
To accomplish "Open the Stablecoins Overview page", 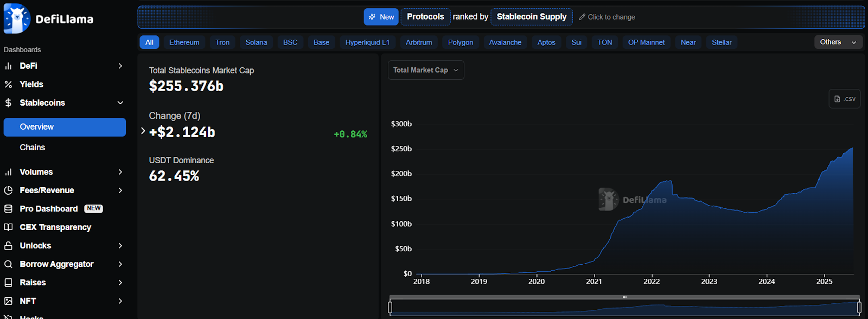I will pyautogui.click(x=65, y=127).
